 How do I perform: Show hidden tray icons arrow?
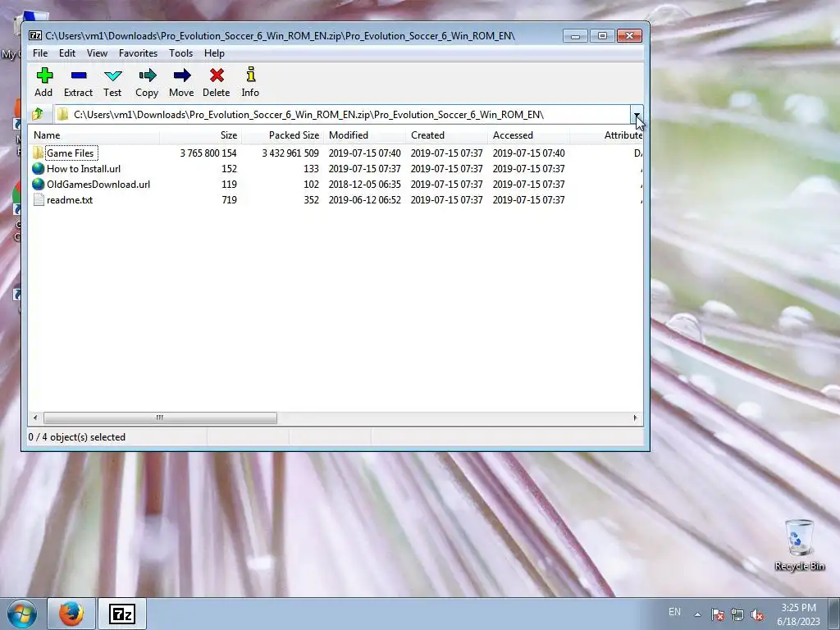coord(697,614)
